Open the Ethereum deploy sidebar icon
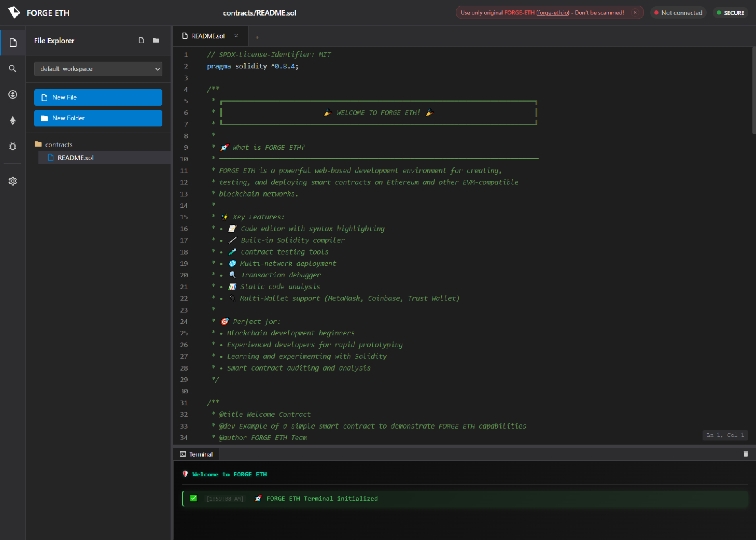Image resolution: width=756 pixels, height=540 pixels. (x=13, y=120)
